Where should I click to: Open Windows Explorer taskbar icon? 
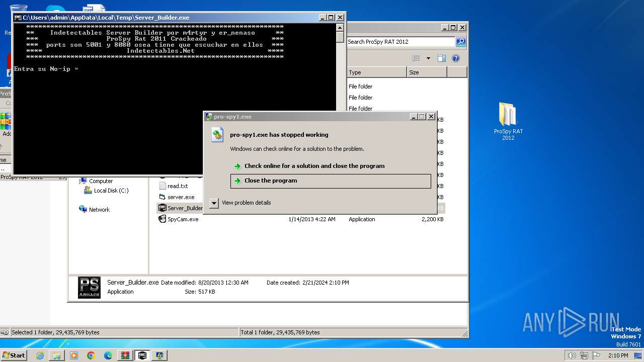pyautogui.click(x=57, y=355)
